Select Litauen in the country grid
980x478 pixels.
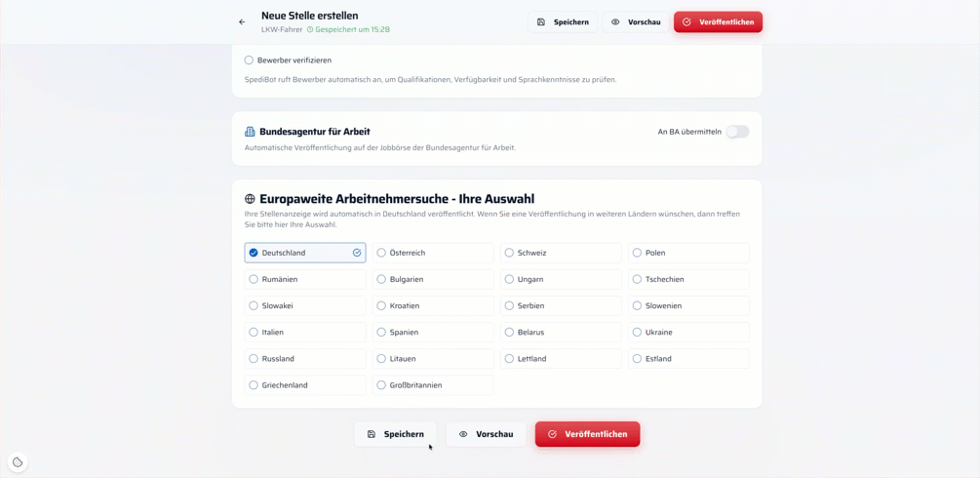(x=433, y=359)
